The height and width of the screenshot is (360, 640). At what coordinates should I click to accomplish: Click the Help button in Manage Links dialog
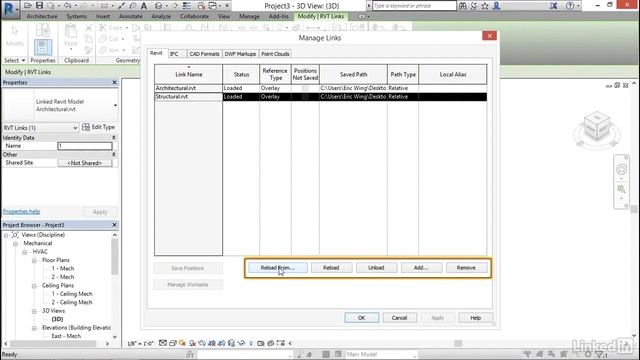tap(476, 318)
